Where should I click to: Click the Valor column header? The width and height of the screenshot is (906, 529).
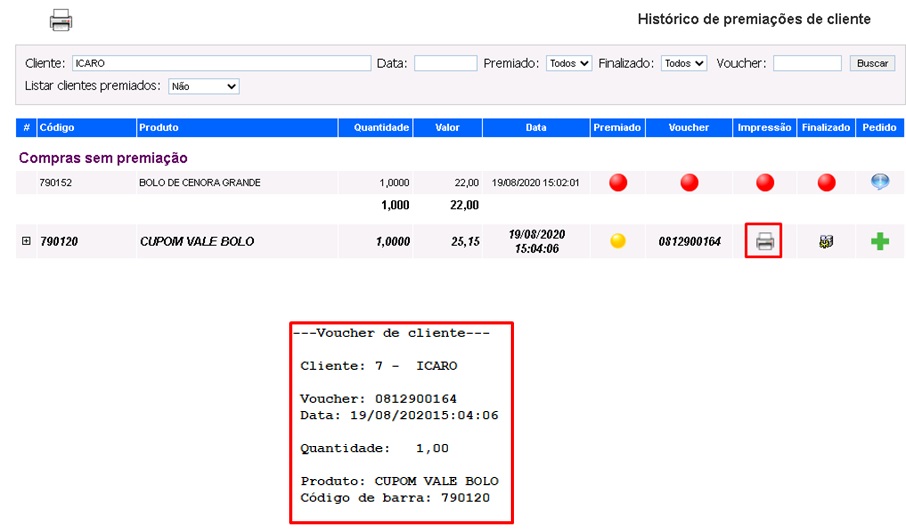click(448, 128)
